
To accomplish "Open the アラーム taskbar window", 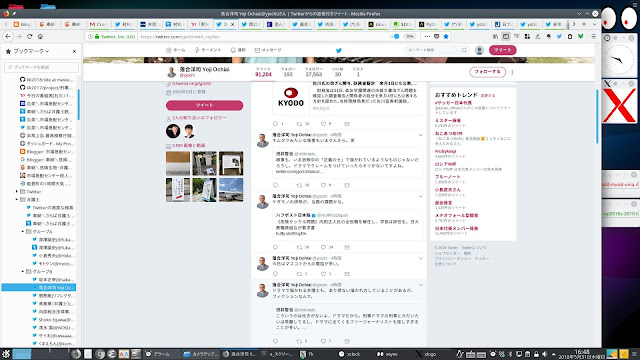I will click(x=161, y=354).
